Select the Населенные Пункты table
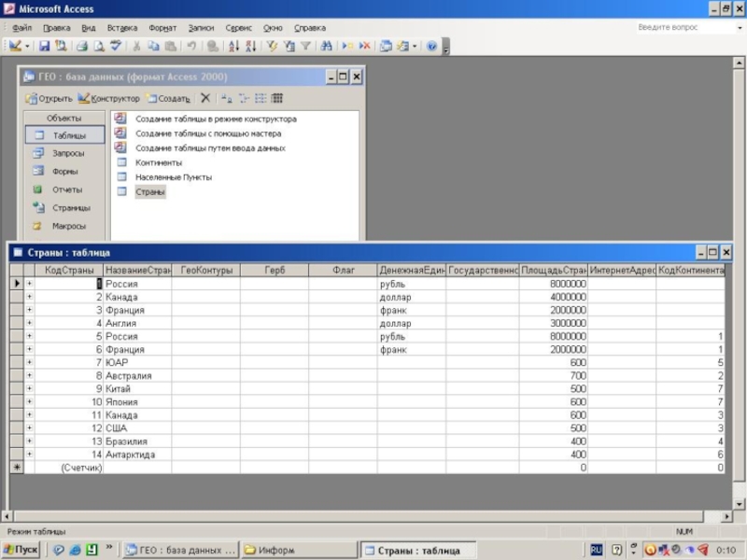Screen dimensions: 747x560 pos(173,176)
